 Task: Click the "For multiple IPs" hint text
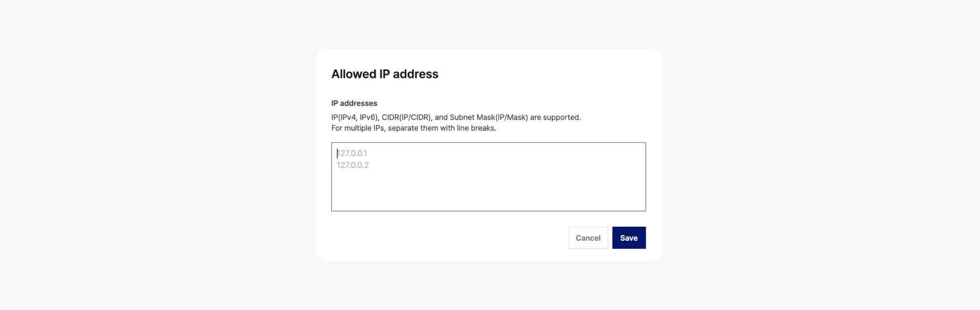[359, 128]
